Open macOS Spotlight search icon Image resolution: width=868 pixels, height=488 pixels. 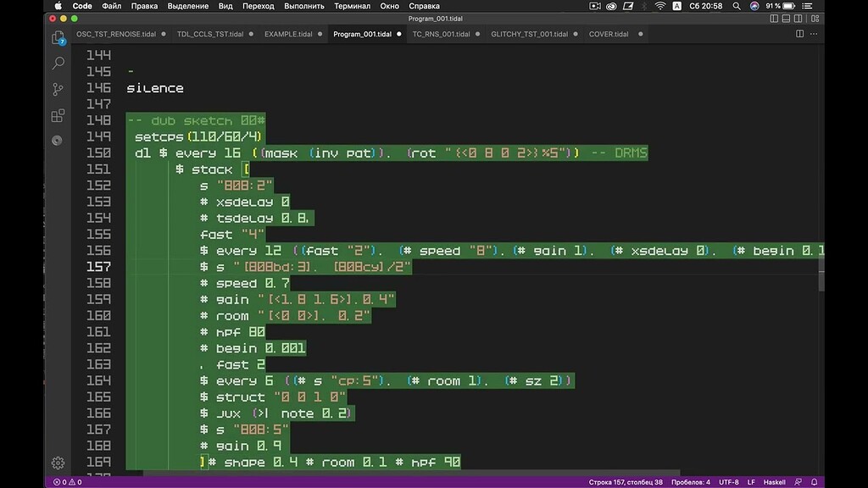737,6
